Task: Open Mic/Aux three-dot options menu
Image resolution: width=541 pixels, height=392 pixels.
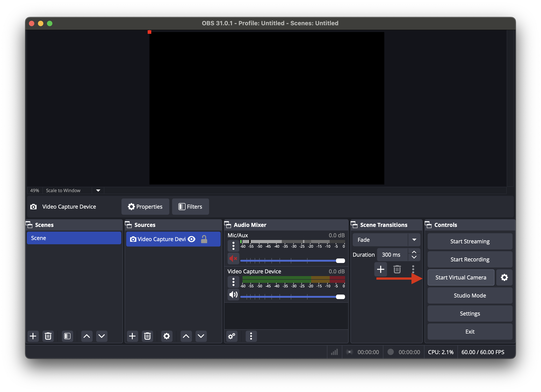Action: coord(233,246)
